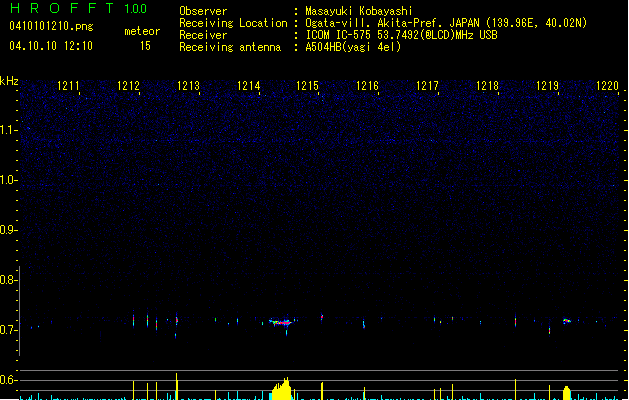Click observer name Masayuki Kobayashi
The image size is (629, 400).
tap(359, 11)
